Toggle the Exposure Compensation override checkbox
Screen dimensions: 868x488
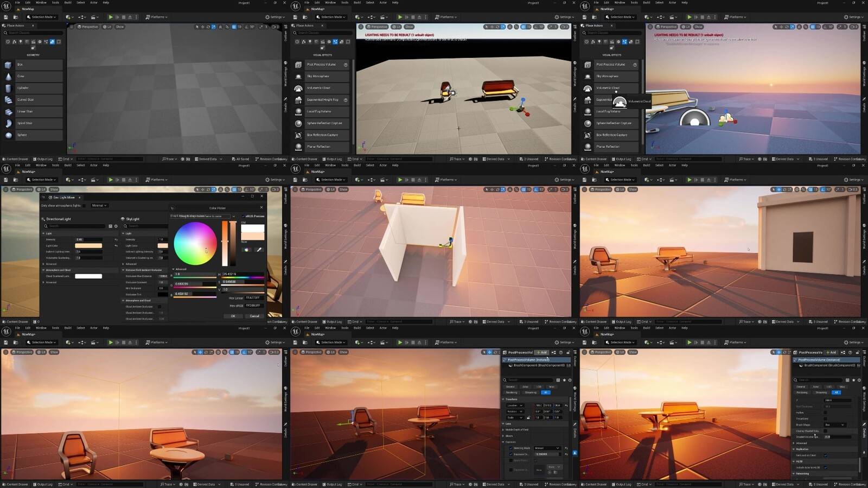coord(511,454)
